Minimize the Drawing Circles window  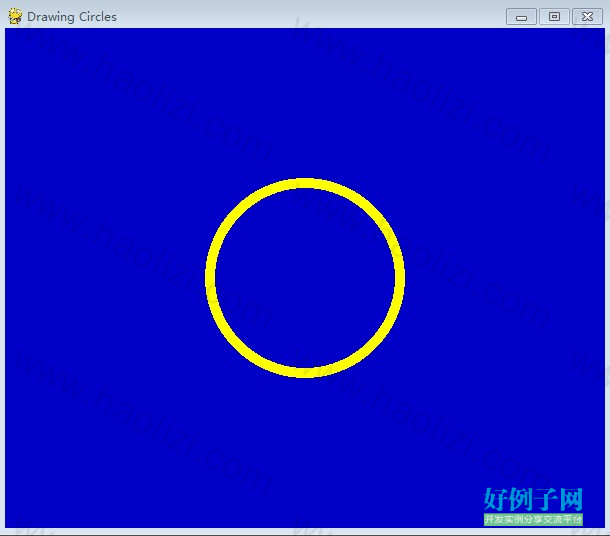(521, 17)
